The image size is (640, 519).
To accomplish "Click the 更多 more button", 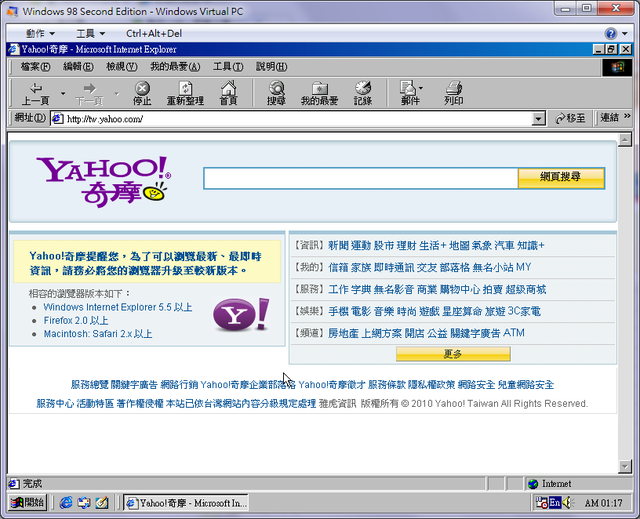I will 453,354.
